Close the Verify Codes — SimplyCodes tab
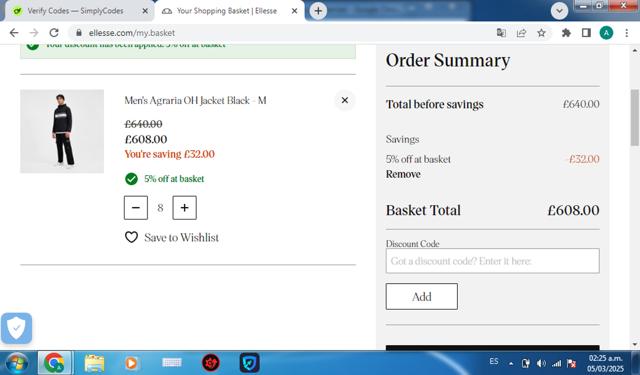Image resolution: width=640 pixels, height=375 pixels. [x=145, y=11]
